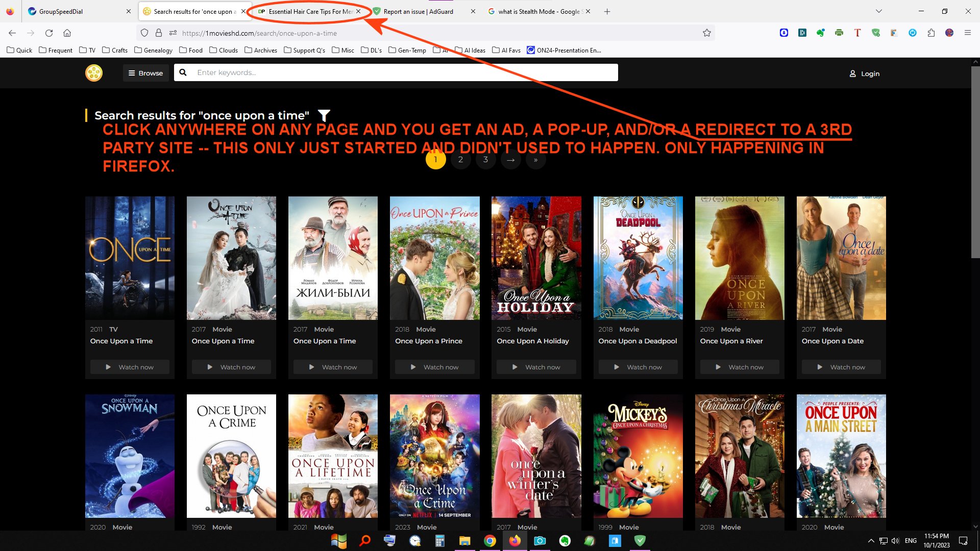Bookmark this page with the star icon
980x551 pixels.
(x=706, y=33)
